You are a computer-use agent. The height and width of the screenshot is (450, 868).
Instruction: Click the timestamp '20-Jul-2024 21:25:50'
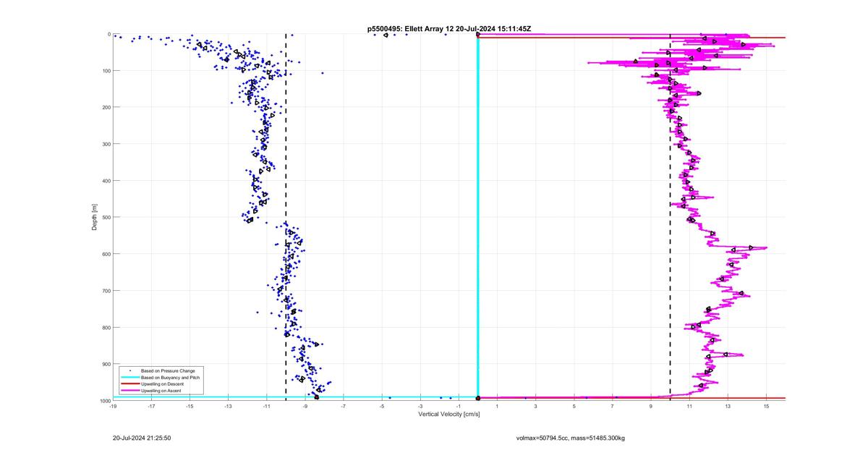click(x=142, y=438)
